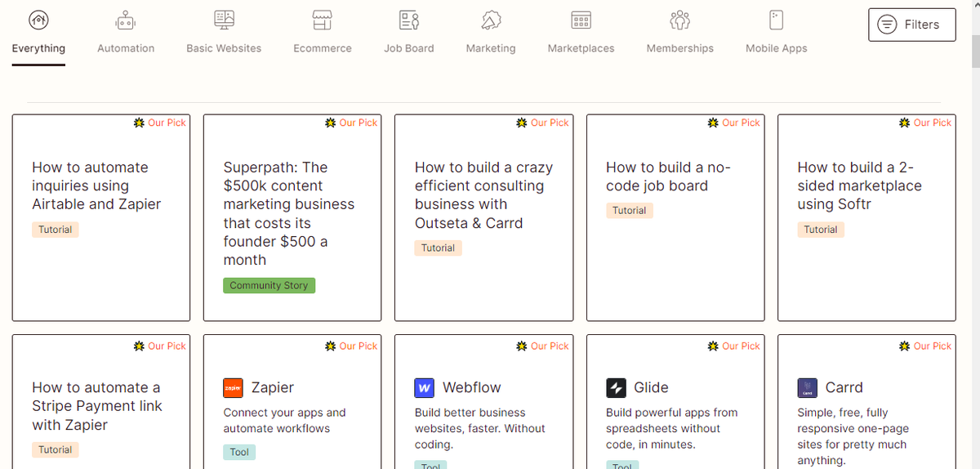Switch to the Everything tab
The height and width of the screenshot is (469, 980).
[38, 48]
